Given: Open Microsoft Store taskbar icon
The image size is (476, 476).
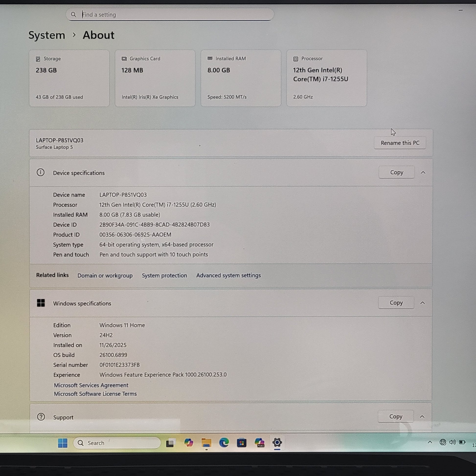Looking at the screenshot, I should 241,443.
